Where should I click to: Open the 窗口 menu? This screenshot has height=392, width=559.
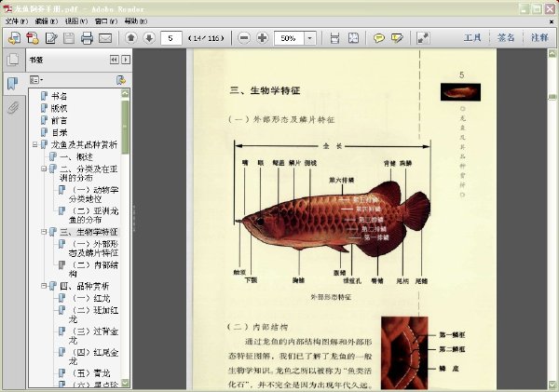coord(106,21)
